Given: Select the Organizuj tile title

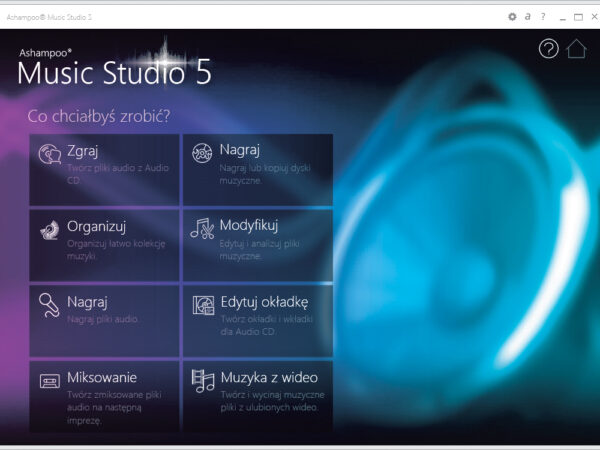Looking at the screenshot, I should coord(96,225).
